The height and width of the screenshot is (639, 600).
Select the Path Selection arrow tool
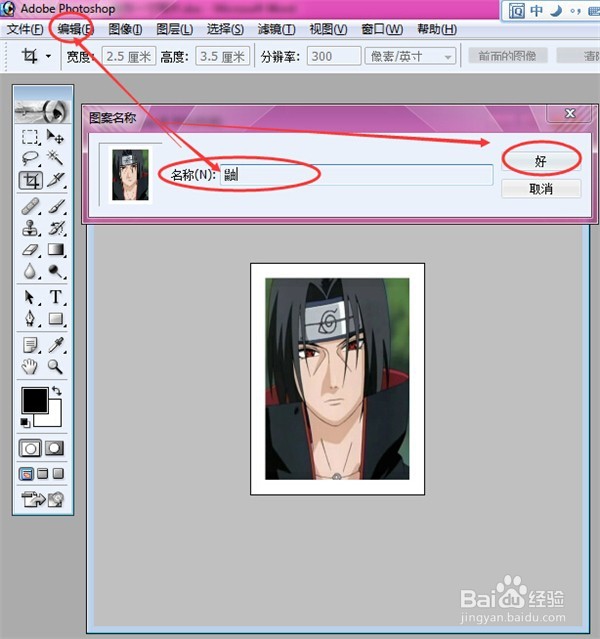pos(30,297)
